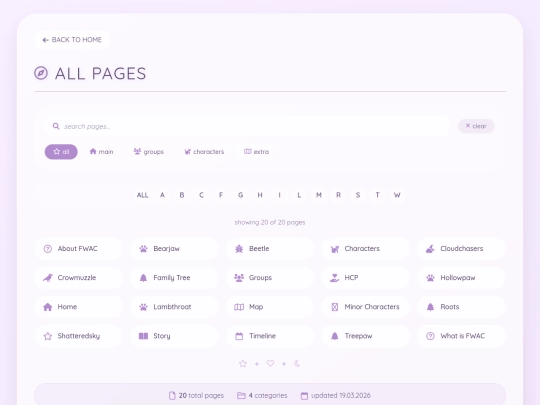Filter pages by 'characters' category

pyautogui.click(x=204, y=152)
